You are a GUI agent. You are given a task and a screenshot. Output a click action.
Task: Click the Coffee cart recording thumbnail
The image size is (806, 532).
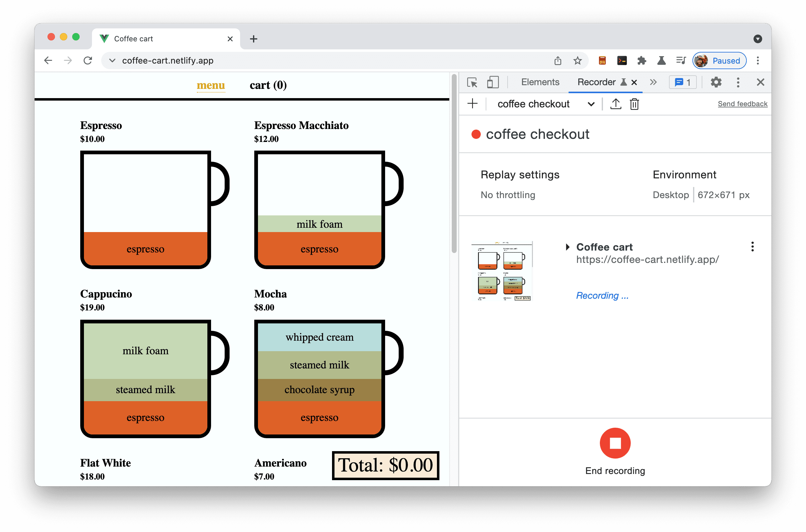pos(501,270)
